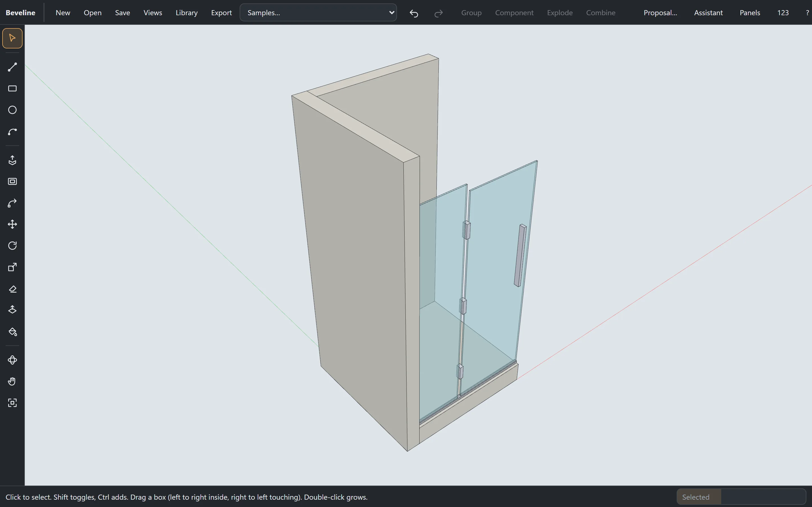Activate the Move tool

(12, 224)
